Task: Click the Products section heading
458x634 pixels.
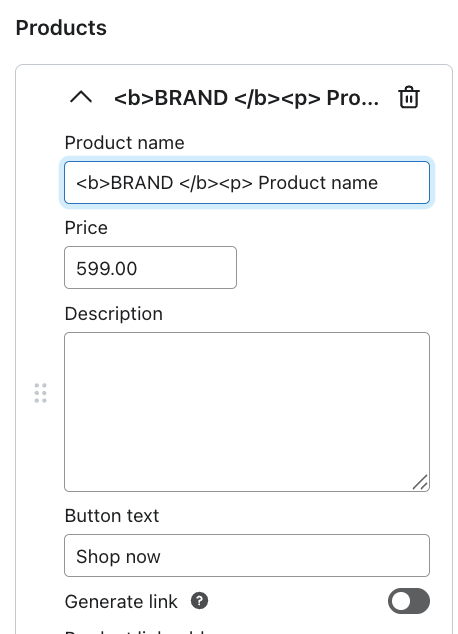Action: click(61, 28)
